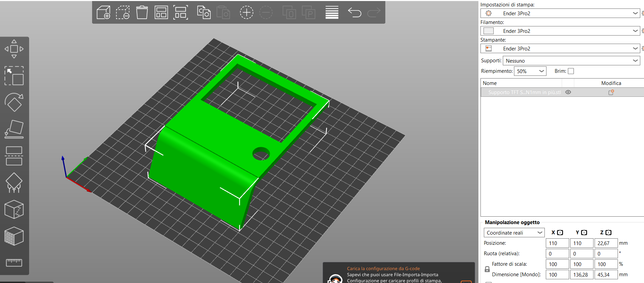Open variable layer height editing
Image resolution: width=644 pixels, height=283 pixels.
tap(332, 13)
